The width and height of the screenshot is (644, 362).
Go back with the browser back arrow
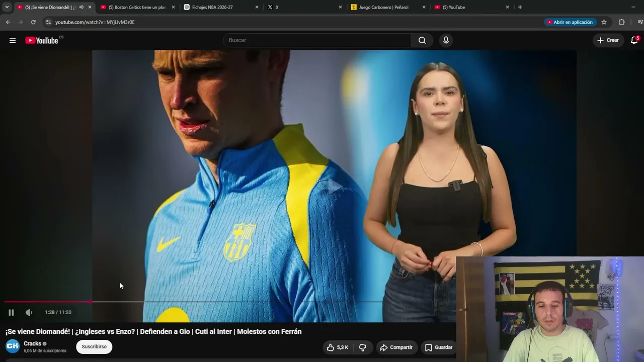pyautogui.click(x=8, y=22)
